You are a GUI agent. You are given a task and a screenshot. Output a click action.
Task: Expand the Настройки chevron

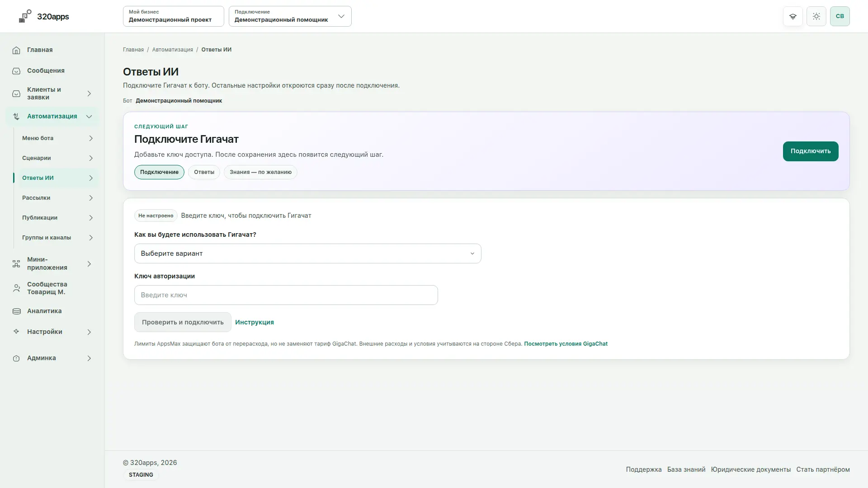point(89,332)
